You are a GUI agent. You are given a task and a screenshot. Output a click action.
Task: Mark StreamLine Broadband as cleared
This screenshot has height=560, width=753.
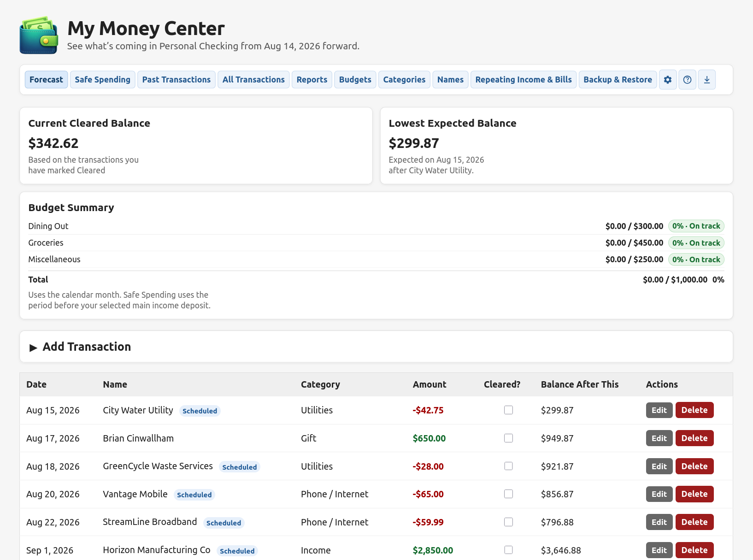coord(508,522)
